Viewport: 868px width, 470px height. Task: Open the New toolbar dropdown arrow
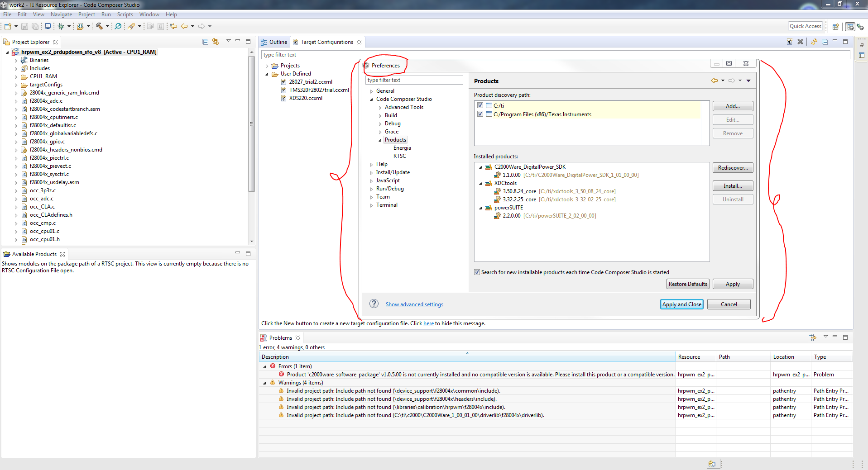click(x=16, y=26)
